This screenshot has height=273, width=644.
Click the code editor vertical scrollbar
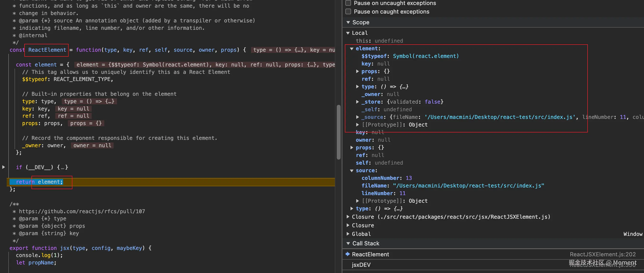[338, 132]
